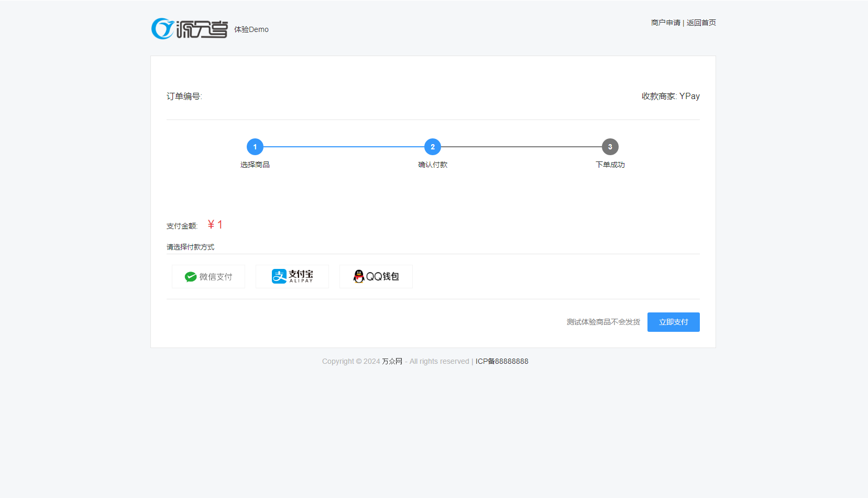
Task: Click the ￥1 payment amount
Action: tap(215, 225)
